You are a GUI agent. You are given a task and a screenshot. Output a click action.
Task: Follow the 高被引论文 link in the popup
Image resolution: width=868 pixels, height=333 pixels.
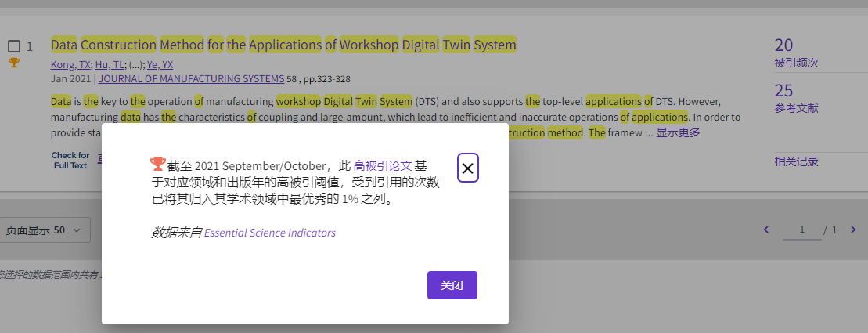[x=382, y=165]
